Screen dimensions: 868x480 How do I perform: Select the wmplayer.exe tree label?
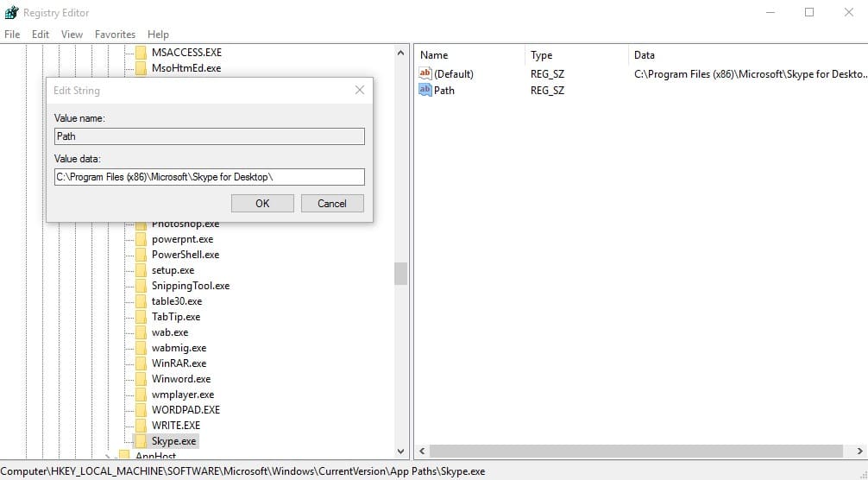[183, 395]
